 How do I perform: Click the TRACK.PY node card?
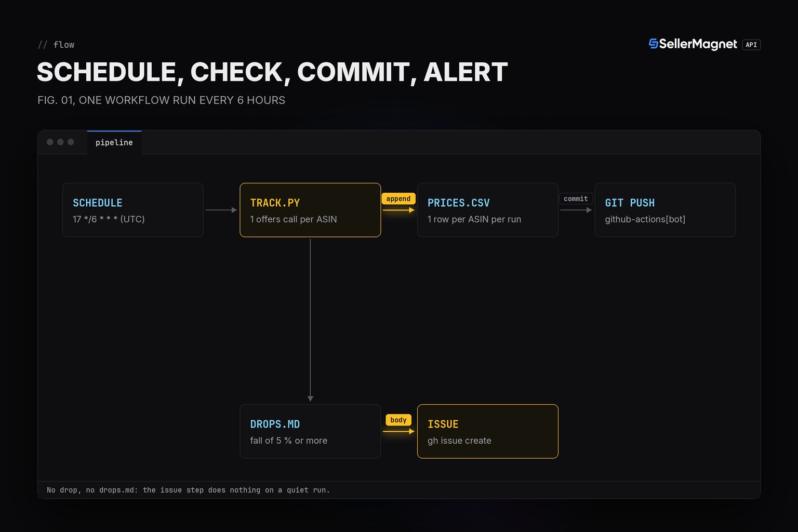[x=310, y=210]
